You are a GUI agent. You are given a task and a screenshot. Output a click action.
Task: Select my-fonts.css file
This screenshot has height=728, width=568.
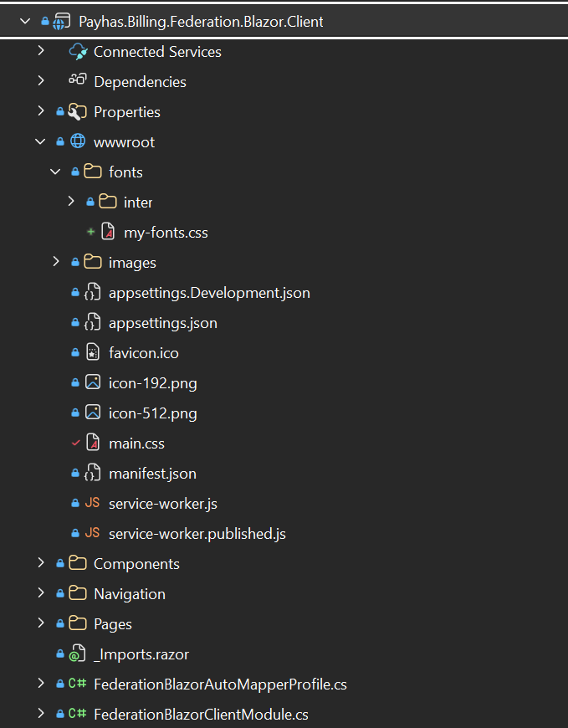click(x=166, y=233)
